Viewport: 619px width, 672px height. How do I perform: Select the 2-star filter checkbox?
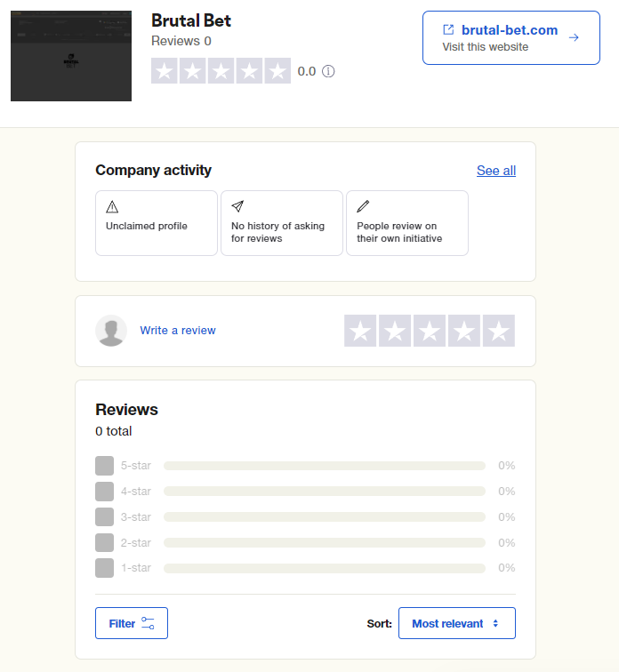[104, 543]
